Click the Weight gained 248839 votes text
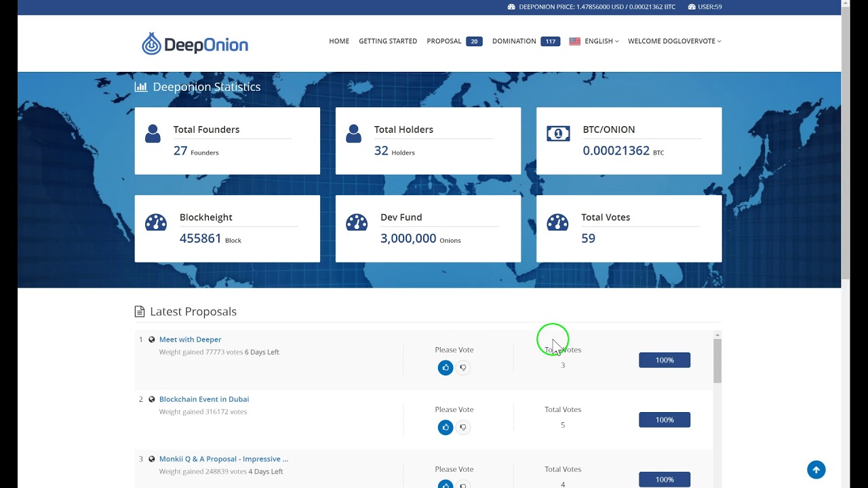The width and height of the screenshot is (868, 488). point(203,471)
